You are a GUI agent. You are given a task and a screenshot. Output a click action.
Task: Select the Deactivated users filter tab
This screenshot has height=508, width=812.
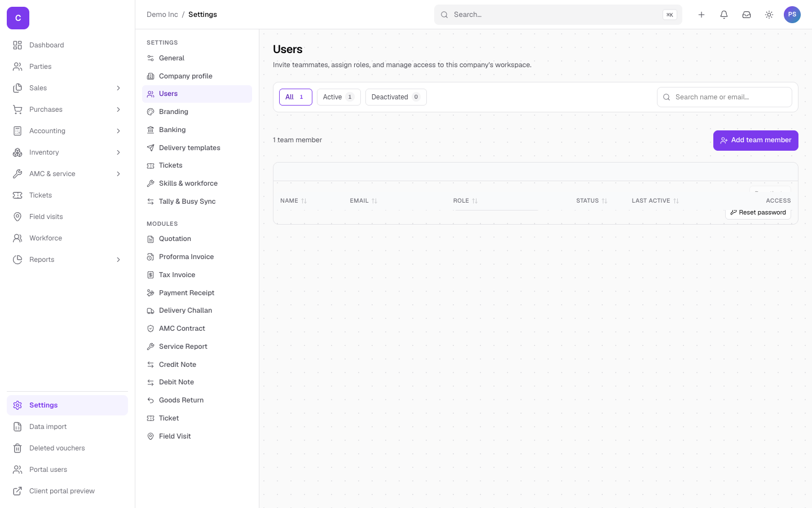point(396,97)
